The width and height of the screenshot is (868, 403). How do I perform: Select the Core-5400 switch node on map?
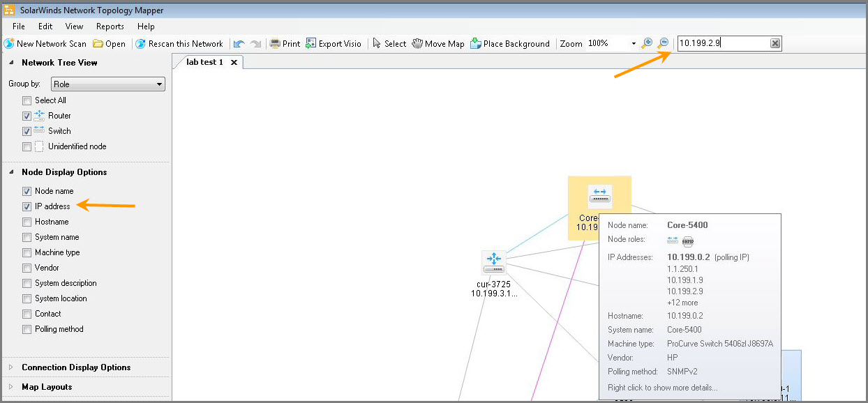click(x=599, y=196)
